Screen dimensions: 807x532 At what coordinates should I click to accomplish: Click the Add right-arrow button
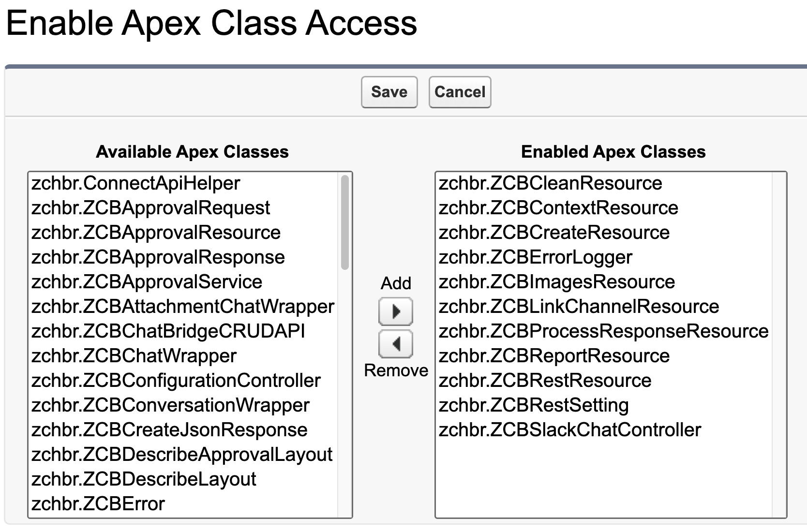tap(395, 311)
